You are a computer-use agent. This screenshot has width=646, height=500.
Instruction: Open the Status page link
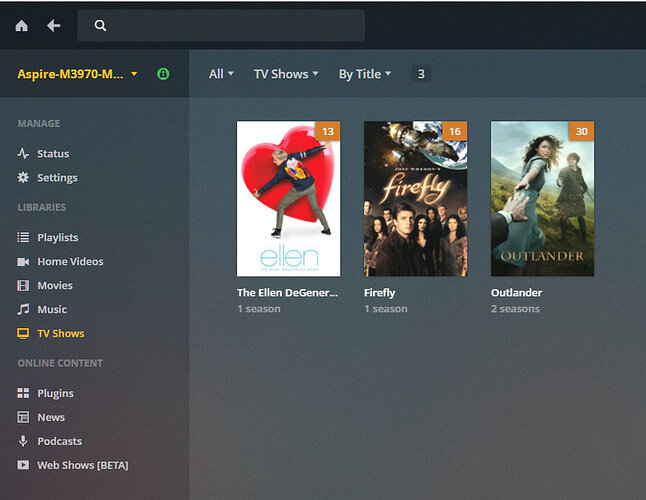pyautogui.click(x=53, y=154)
